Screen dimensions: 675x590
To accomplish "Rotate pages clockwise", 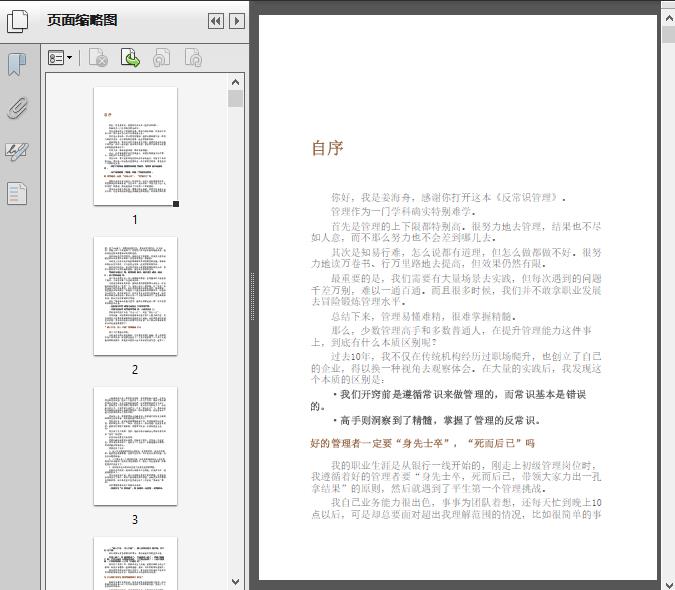I will (193, 59).
